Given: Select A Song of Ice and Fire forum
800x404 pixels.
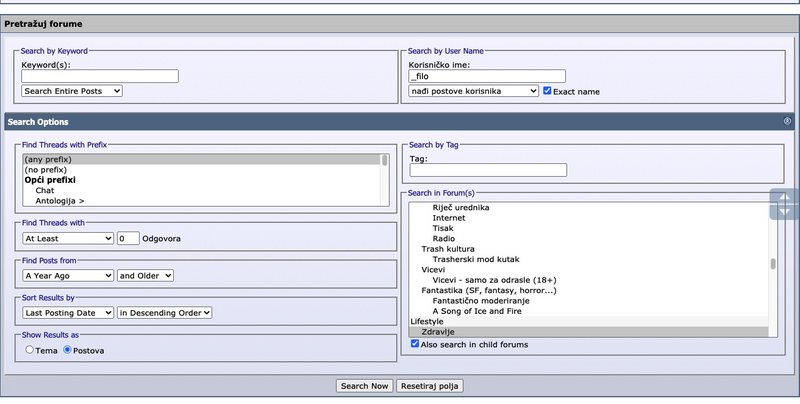Looking at the screenshot, I should click(589, 311).
